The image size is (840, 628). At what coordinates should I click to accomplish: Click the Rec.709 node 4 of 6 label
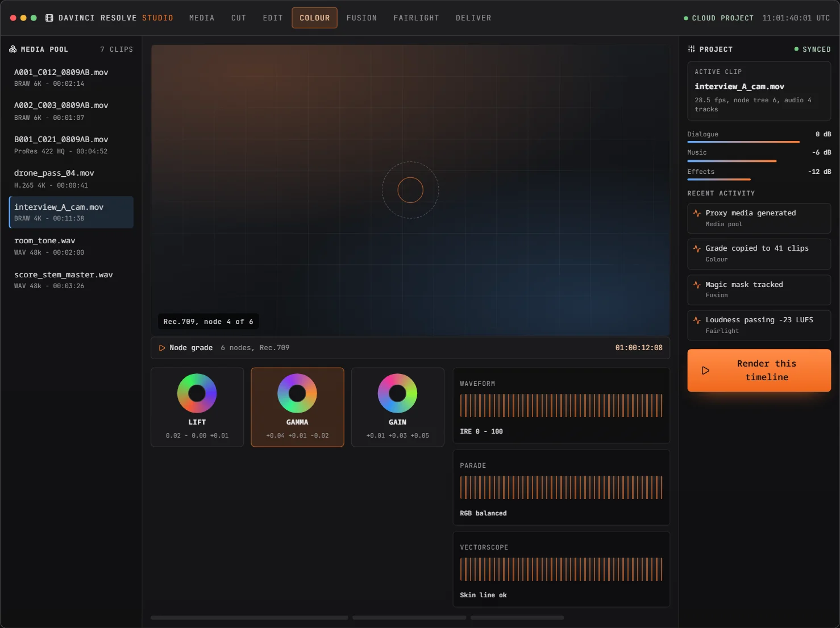click(x=208, y=322)
